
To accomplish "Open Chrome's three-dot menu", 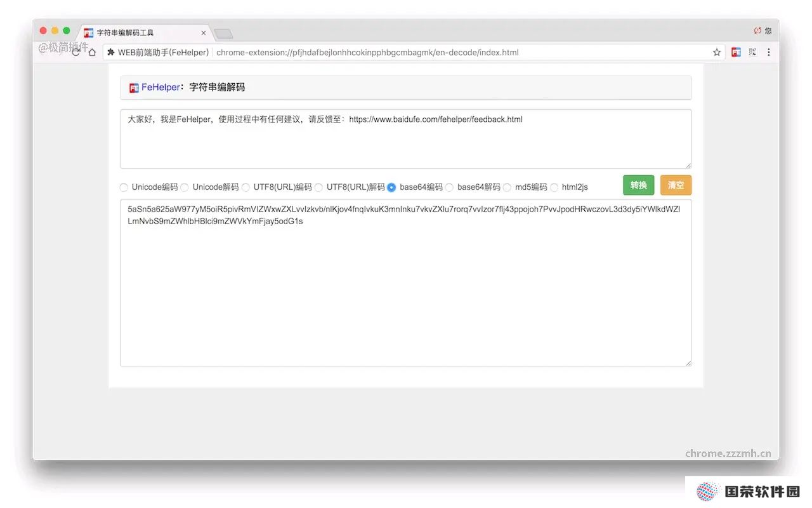I will pos(769,52).
